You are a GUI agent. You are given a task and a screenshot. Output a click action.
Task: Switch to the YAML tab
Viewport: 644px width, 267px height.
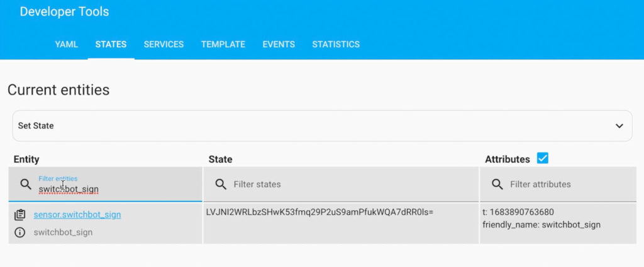[x=67, y=45]
